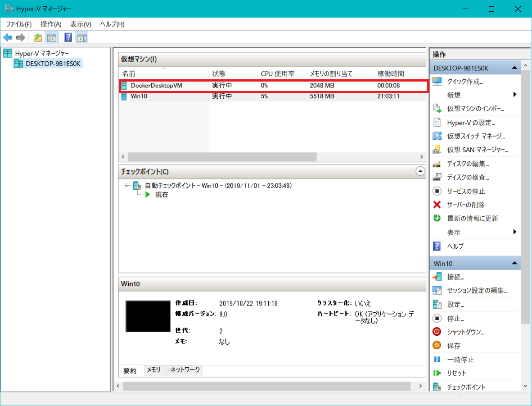
Task: Open 仮想 SAN マネージャー icon
Action: 437,150
